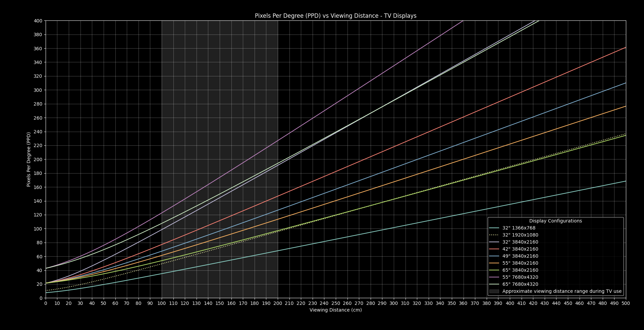Image resolution: width=644 pixels, height=330 pixels.
Task: Click the 32" 1366x768 legend line sample
Action: [x=494, y=228]
